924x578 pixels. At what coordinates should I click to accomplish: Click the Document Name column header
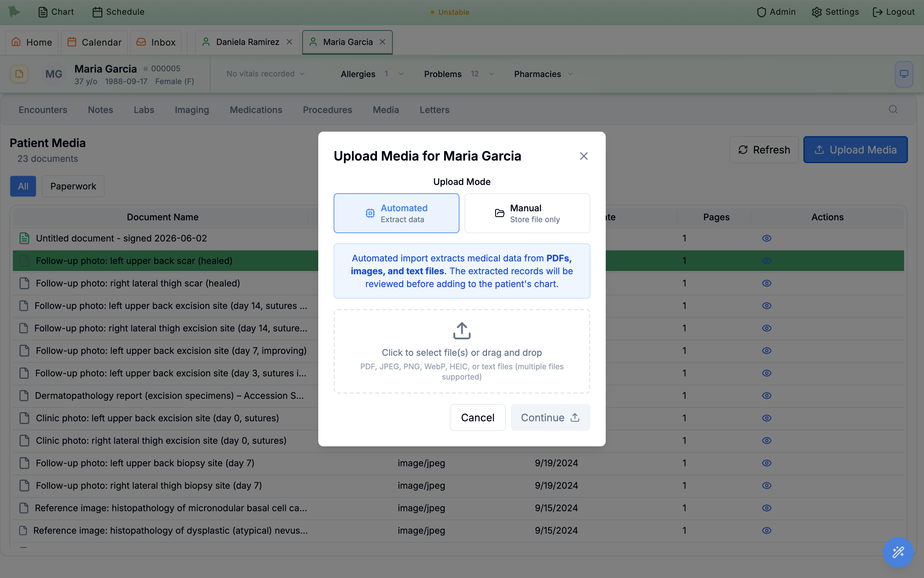tap(163, 217)
